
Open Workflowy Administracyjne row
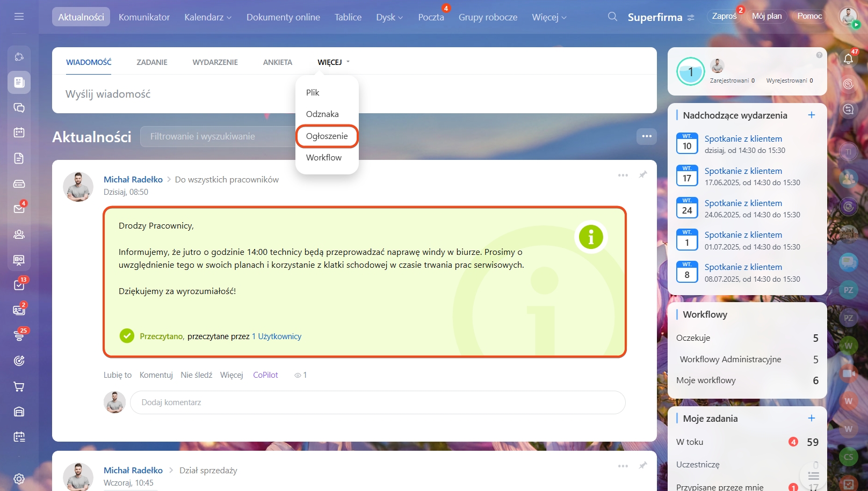tap(747, 360)
